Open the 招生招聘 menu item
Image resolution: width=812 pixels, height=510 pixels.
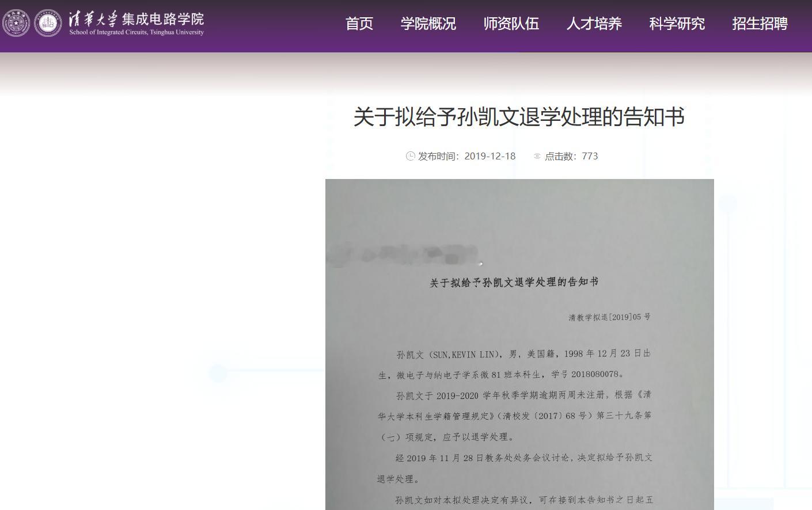[x=760, y=24]
